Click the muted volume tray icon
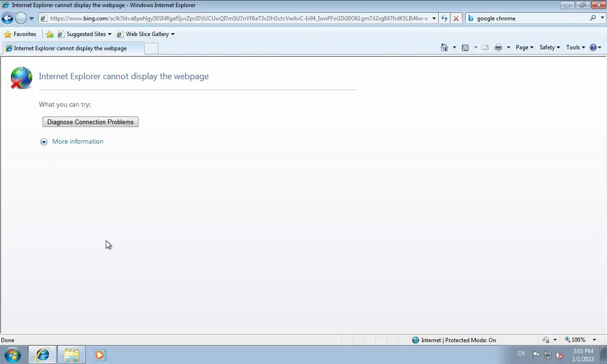The height and width of the screenshot is (364, 607). click(x=559, y=355)
